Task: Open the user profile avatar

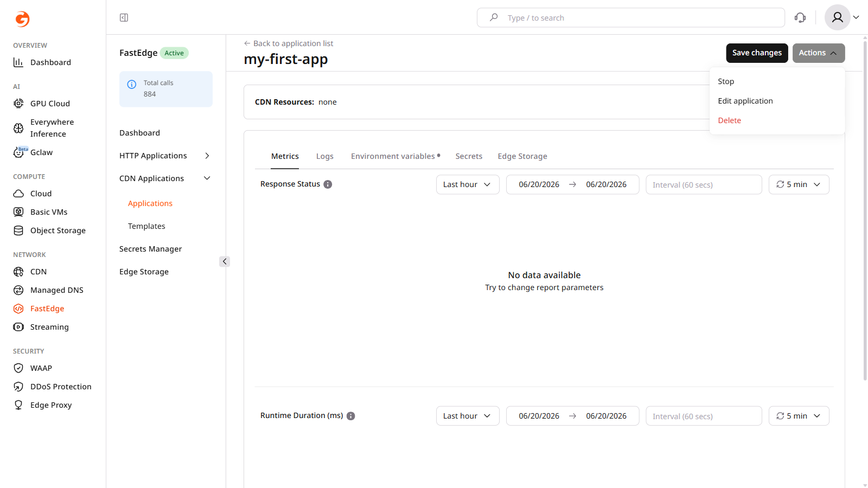Action: point(838,18)
